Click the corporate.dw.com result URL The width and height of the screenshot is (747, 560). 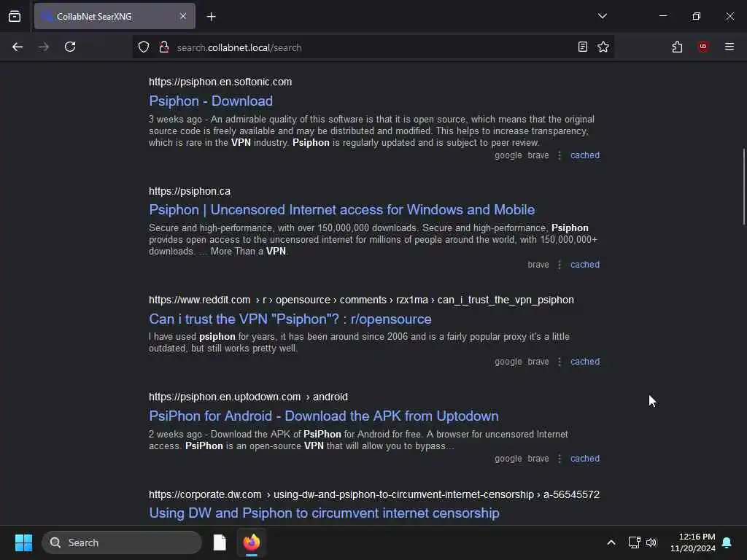(x=374, y=494)
